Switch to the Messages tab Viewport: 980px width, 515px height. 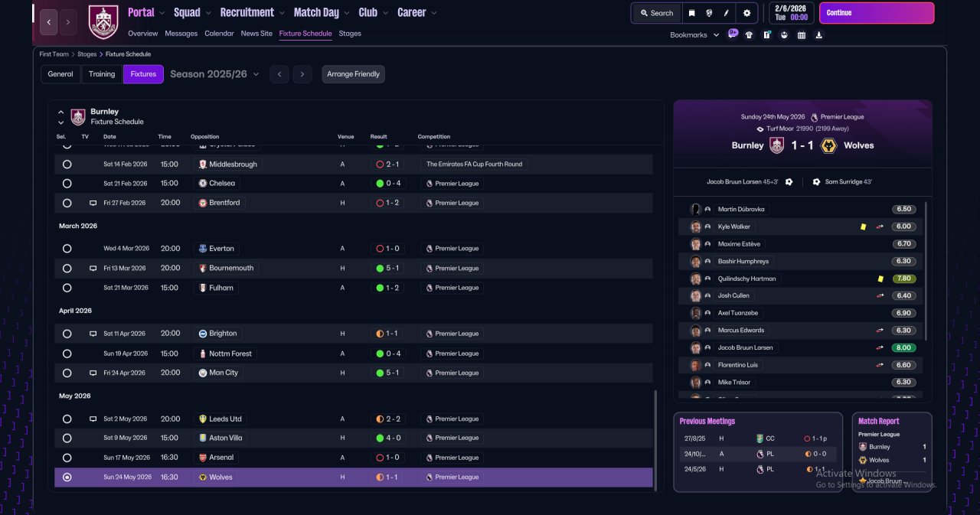tap(181, 34)
